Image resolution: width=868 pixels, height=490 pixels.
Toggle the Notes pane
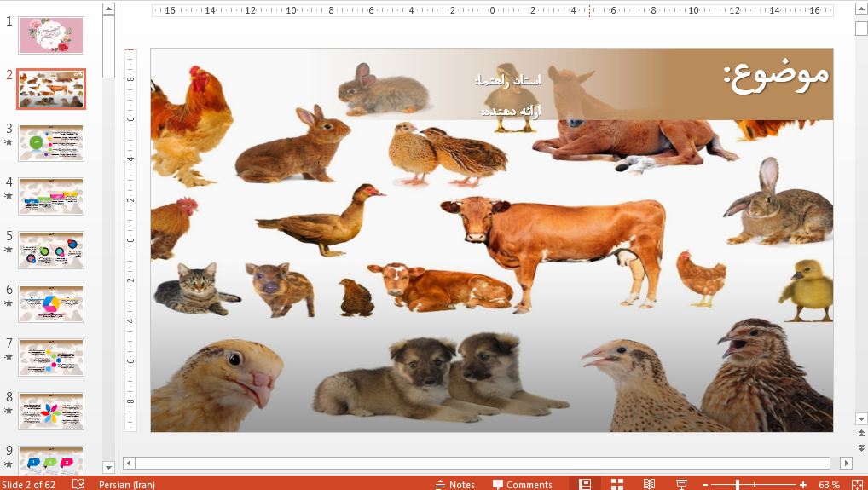[x=454, y=484]
